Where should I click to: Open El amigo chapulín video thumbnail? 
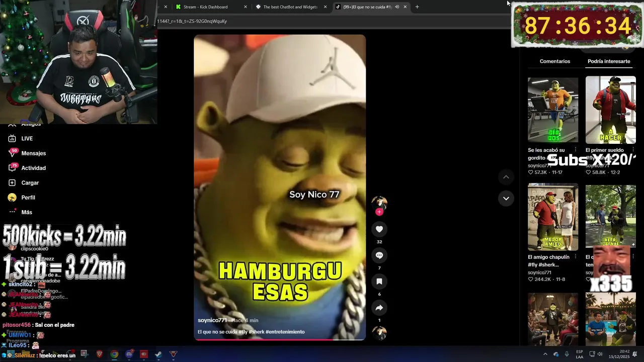click(553, 217)
